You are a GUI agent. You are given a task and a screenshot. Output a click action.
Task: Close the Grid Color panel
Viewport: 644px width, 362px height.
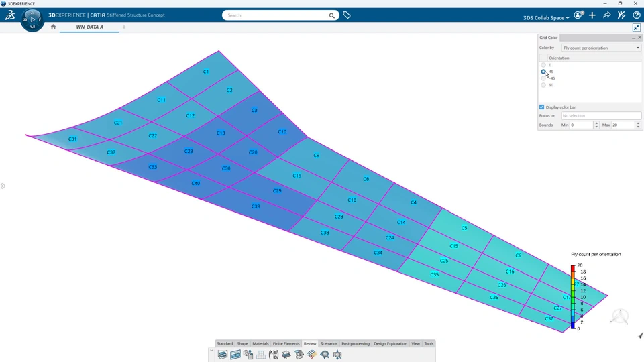639,38
